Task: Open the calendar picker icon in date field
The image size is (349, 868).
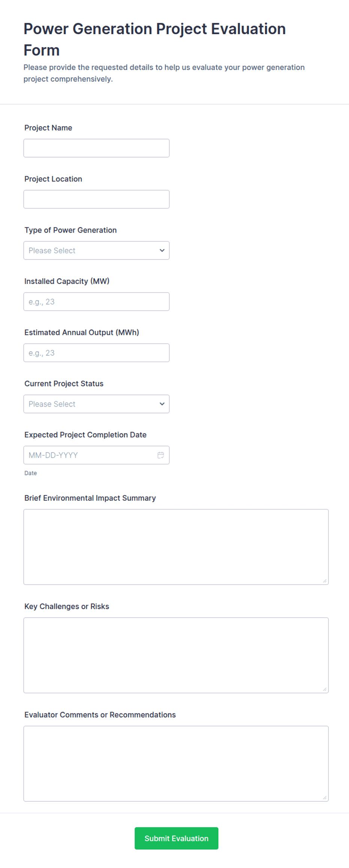Action: click(x=161, y=455)
